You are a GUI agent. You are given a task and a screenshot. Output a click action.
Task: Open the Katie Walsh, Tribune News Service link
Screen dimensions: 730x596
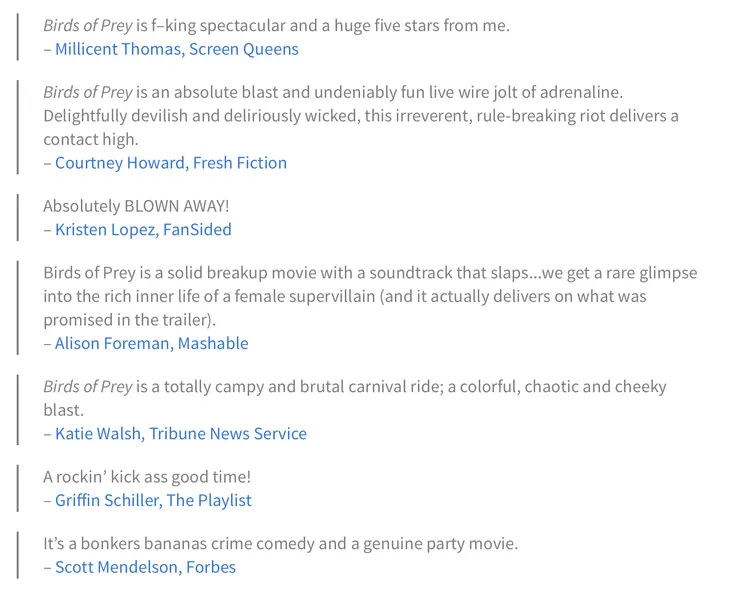pos(181,433)
